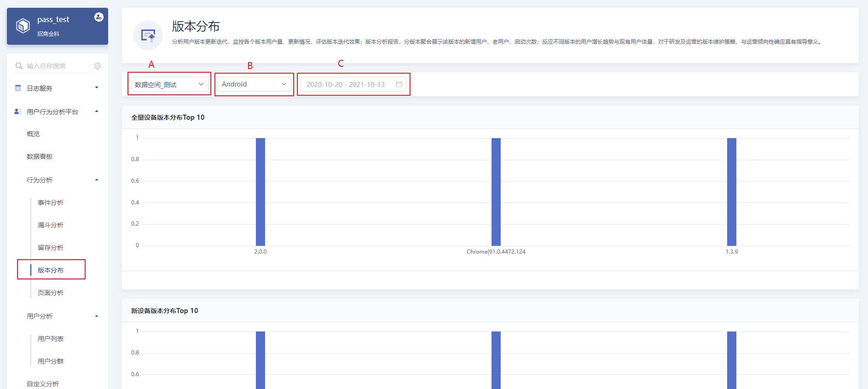Click the 新设备版本分布Top 10 chart title
The width and height of the screenshot is (868, 389).
(165, 311)
